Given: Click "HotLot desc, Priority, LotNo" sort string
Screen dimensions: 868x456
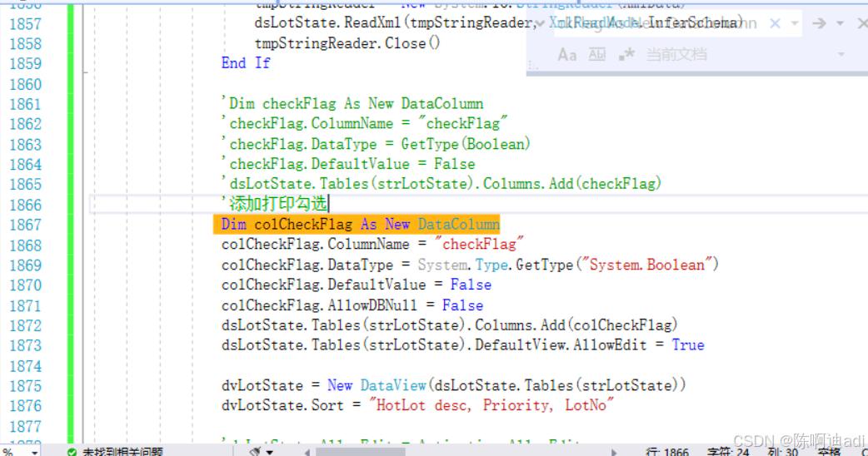Looking at the screenshot, I should click(x=491, y=405).
